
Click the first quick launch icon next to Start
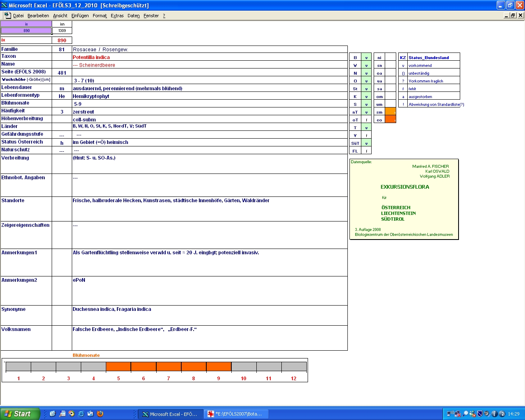pyautogui.click(x=52, y=414)
